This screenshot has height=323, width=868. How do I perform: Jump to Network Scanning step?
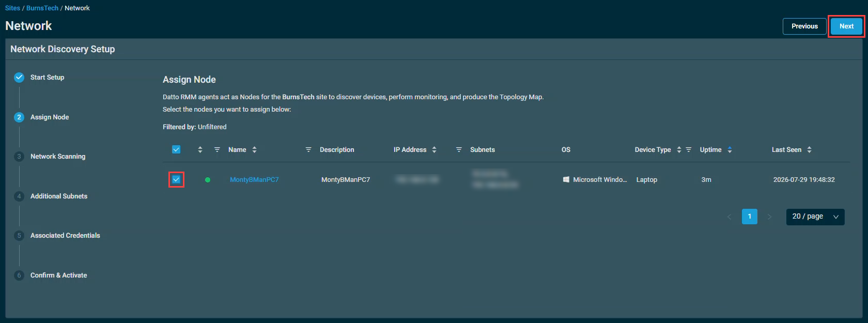[x=58, y=157]
